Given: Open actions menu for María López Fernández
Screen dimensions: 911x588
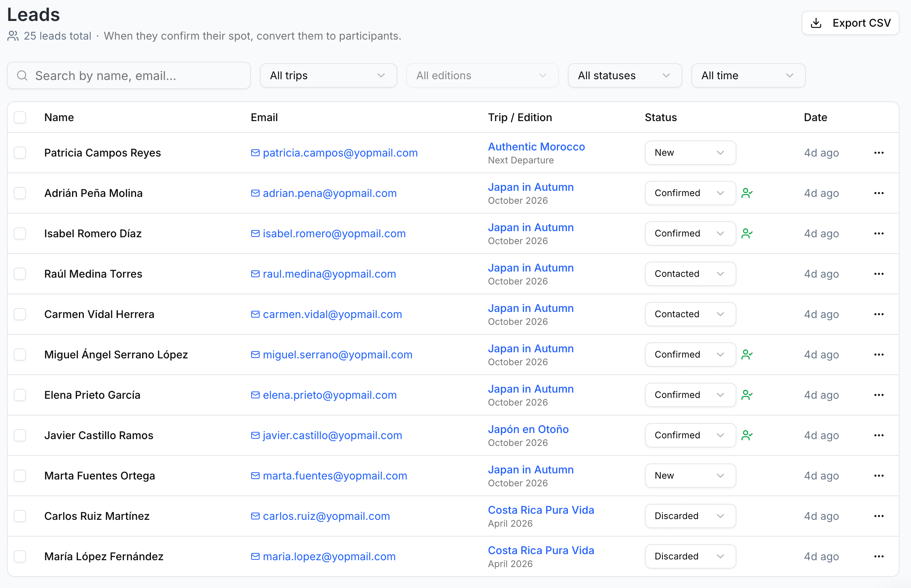Looking at the screenshot, I should (x=879, y=556).
